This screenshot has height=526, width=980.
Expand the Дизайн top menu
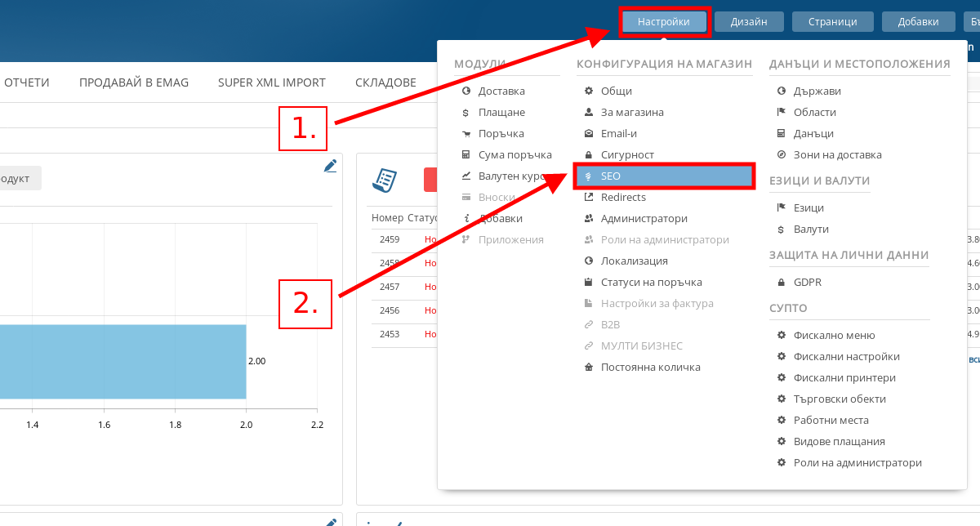point(749,22)
